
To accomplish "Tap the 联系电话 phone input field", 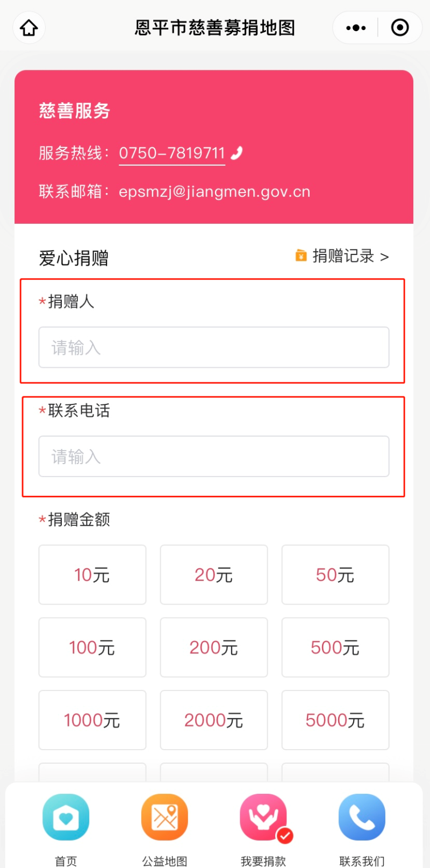I will pyautogui.click(x=213, y=456).
